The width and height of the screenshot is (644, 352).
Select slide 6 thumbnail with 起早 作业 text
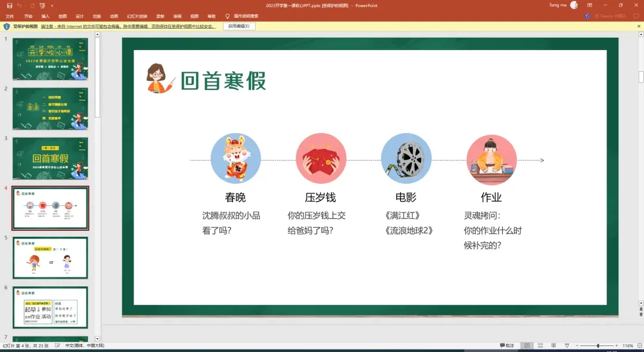tap(50, 308)
